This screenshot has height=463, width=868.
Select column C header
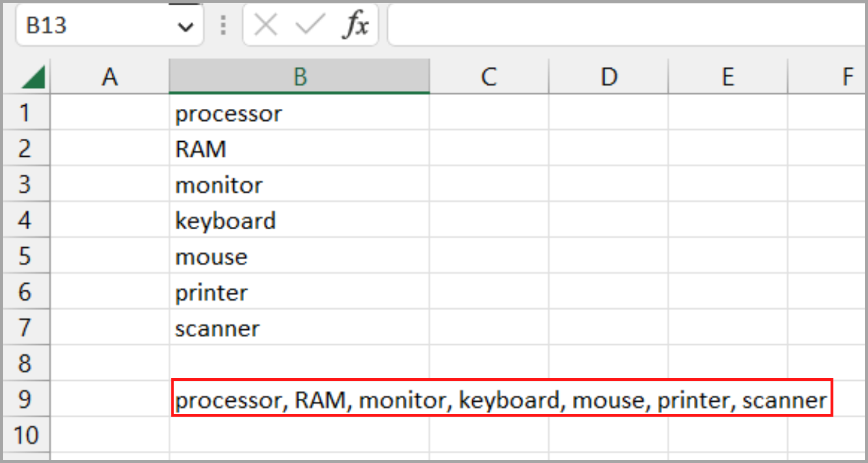tap(489, 77)
